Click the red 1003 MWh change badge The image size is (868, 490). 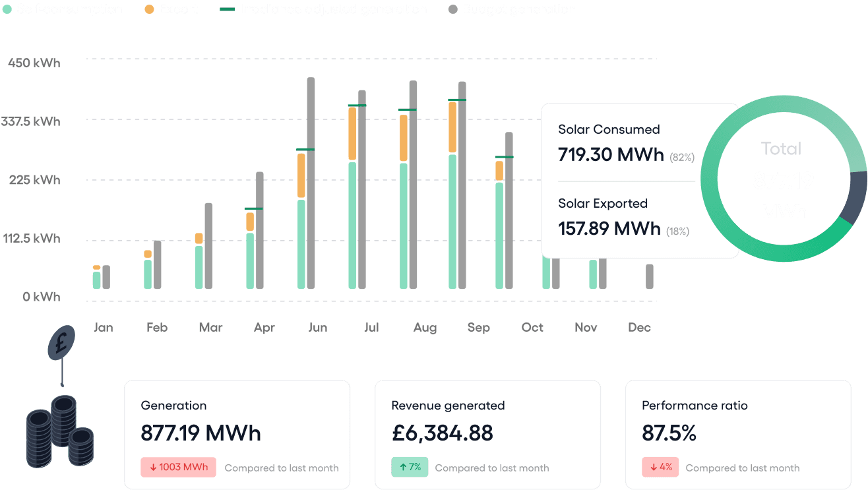click(x=178, y=468)
